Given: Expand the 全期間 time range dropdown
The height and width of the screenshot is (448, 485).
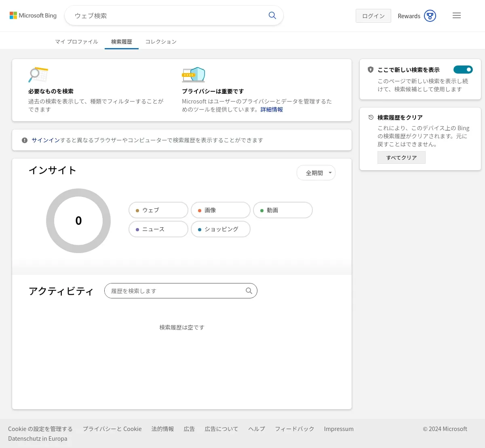Looking at the screenshot, I should tap(316, 173).
